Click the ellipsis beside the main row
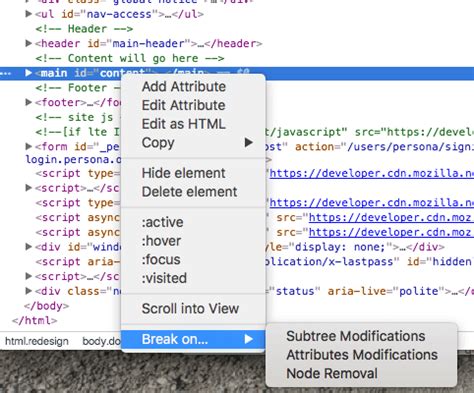 tap(5, 73)
